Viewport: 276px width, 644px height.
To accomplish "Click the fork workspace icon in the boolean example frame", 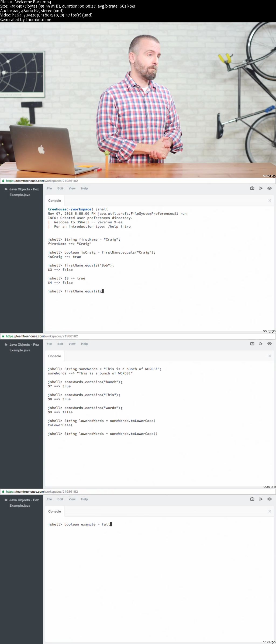I will coord(261,499).
